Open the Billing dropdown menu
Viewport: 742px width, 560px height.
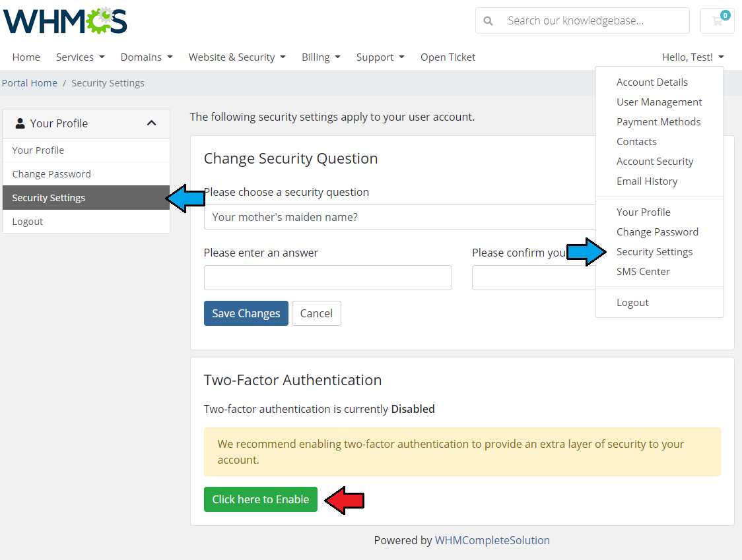pos(321,57)
